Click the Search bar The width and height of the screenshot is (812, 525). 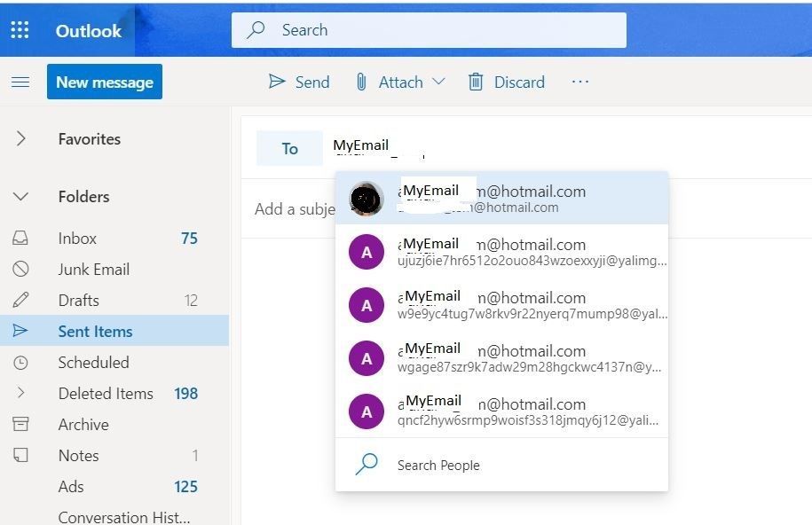[429, 29]
